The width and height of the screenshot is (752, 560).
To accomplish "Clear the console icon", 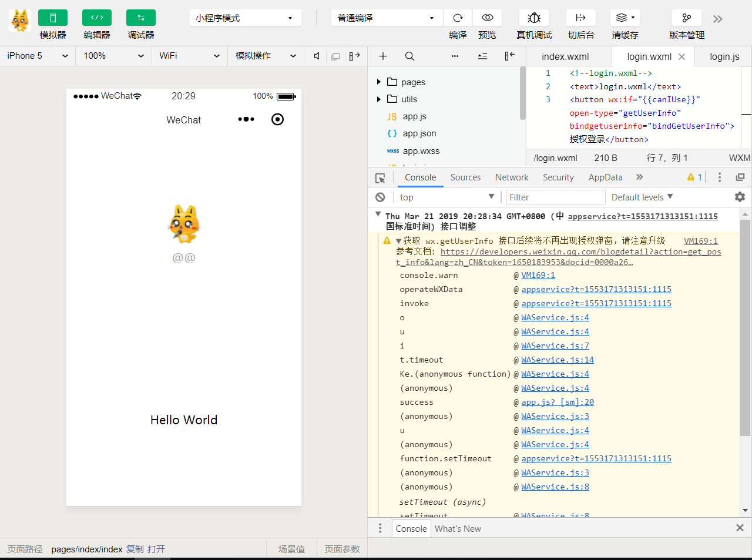I will (x=380, y=197).
